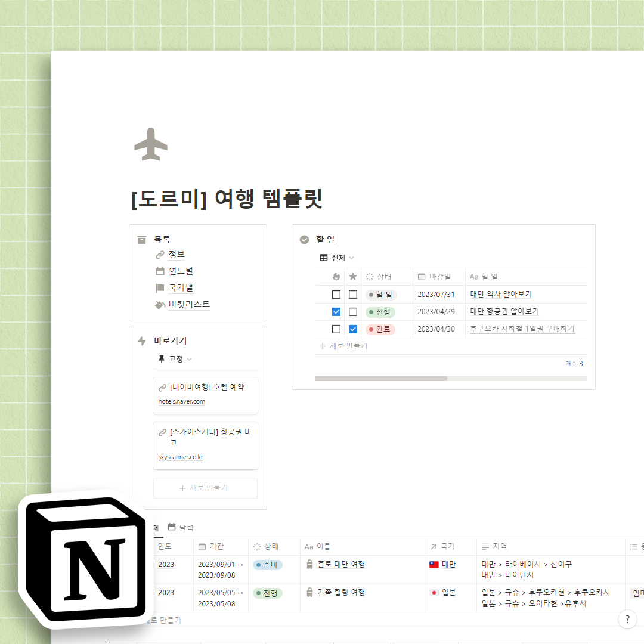Click the page title 여행 템플릿

point(227,199)
